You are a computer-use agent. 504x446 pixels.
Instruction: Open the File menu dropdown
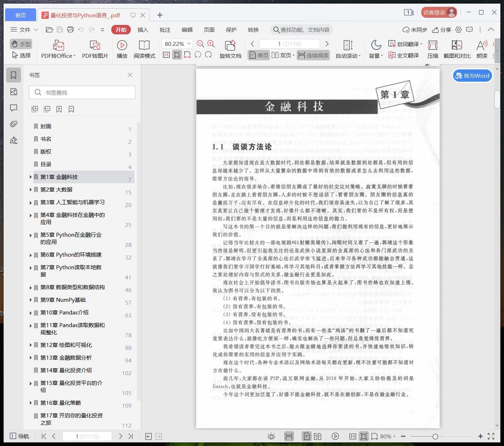tap(24, 30)
